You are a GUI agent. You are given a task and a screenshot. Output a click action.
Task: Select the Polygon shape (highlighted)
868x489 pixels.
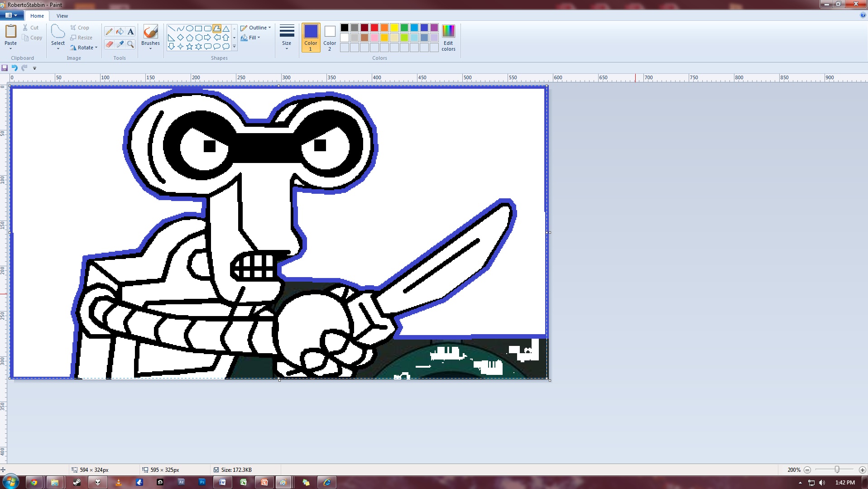click(x=217, y=29)
